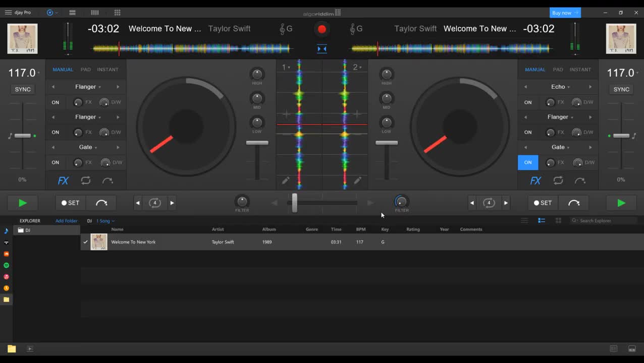
Task: Toggle left deck Gate effect ON
Action: 56,162
